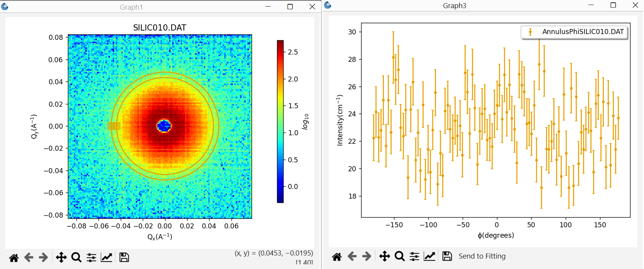Go back to previous view in Graph1
The height and width of the screenshot is (269, 644).
pyautogui.click(x=29, y=257)
